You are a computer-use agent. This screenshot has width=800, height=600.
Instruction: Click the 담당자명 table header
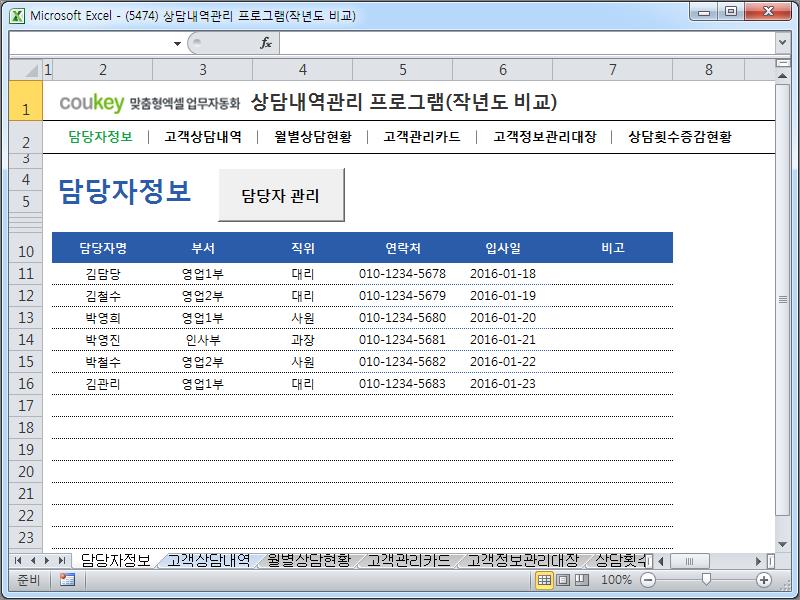click(103, 248)
